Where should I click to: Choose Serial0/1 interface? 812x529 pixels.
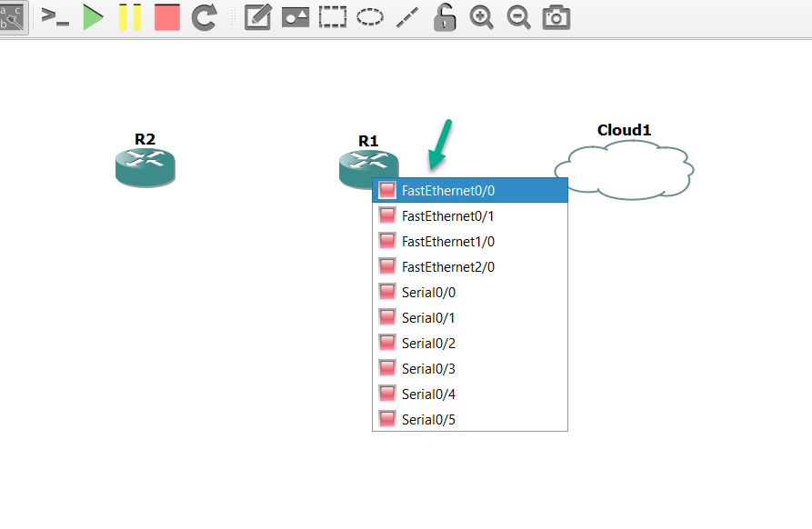coord(470,317)
